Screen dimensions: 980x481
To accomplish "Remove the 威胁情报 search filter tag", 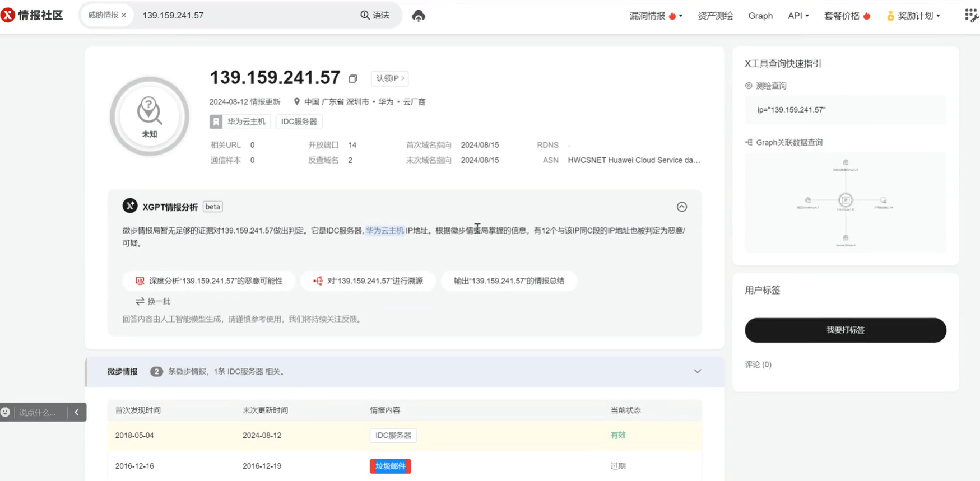I will click(124, 15).
